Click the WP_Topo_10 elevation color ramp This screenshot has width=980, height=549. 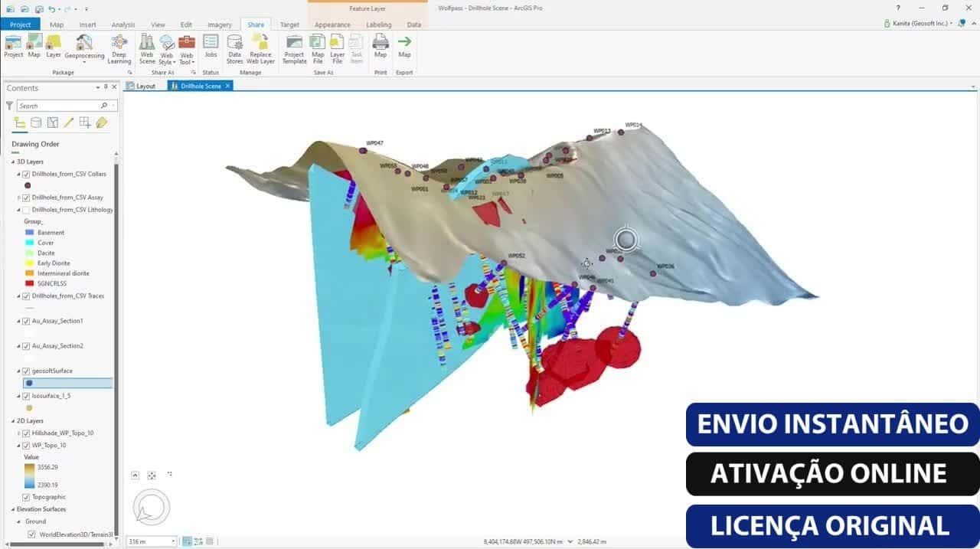pos(29,475)
